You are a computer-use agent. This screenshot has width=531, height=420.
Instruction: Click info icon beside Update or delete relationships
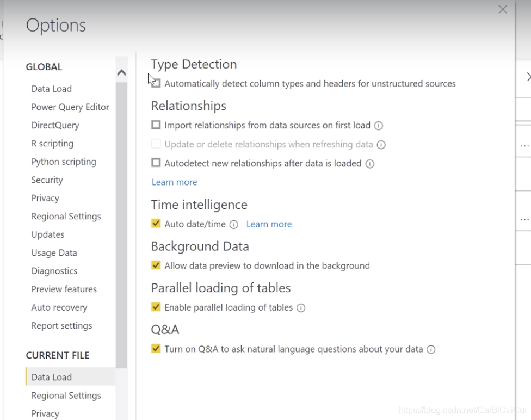pyautogui.click(x=381, y=145)
